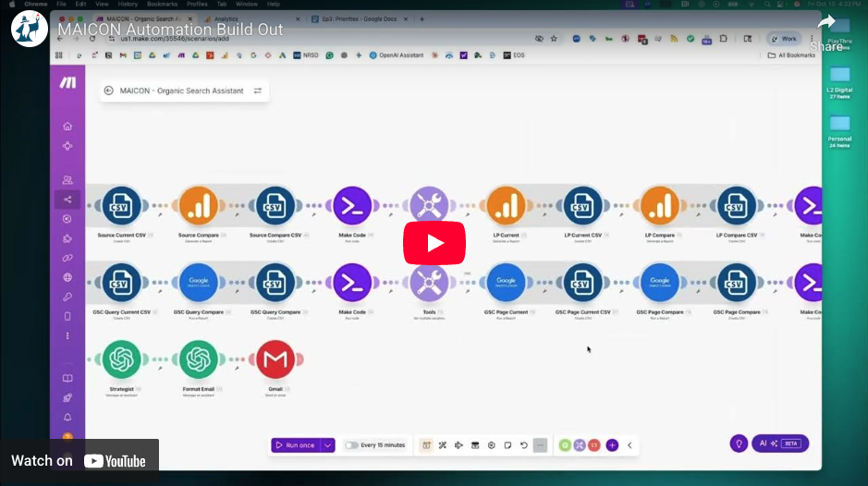Image resolution: width=868 pixels, height=486 pixels.
Task: Open the Bookmarks menu in menu bar
Action: 162,4
